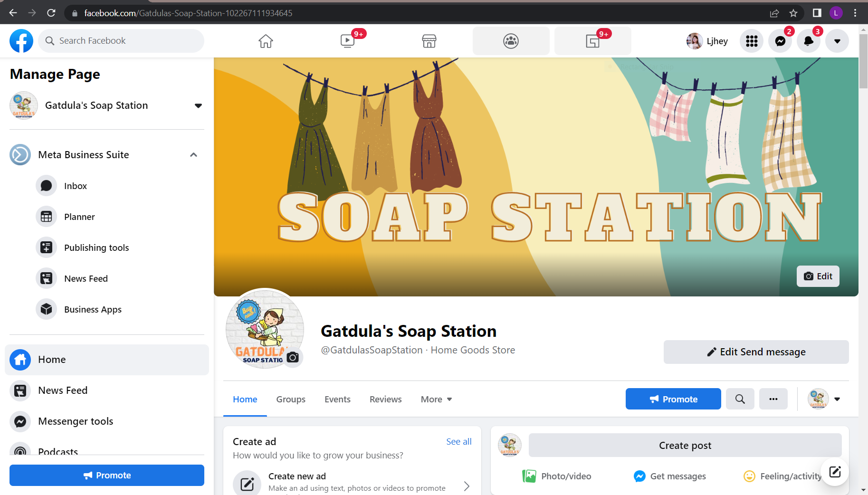
Task: Open the Watch video icon
Action: coord(348,41)
